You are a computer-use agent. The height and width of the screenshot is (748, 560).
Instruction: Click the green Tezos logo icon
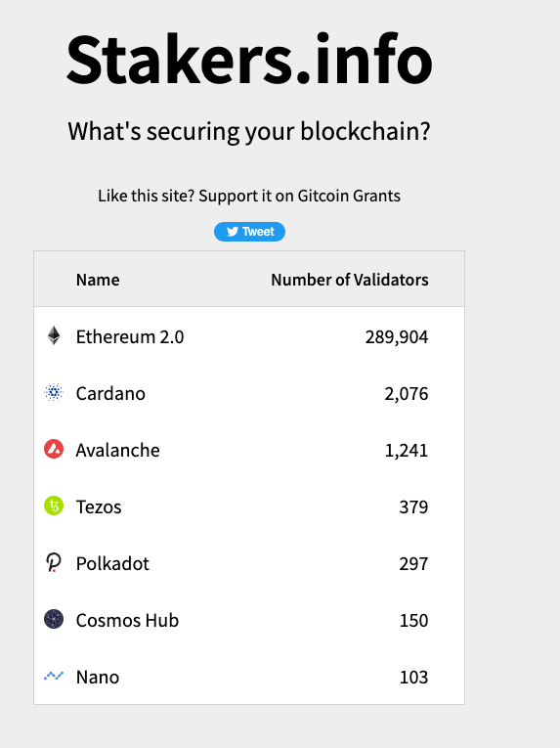[54, 506]
